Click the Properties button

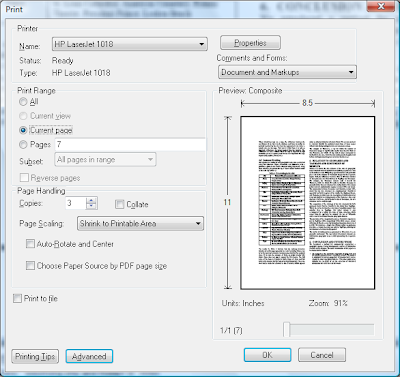point(250,43)
